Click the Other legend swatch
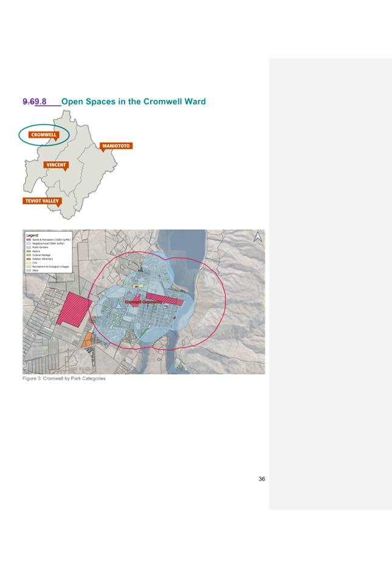 (29, 270)
